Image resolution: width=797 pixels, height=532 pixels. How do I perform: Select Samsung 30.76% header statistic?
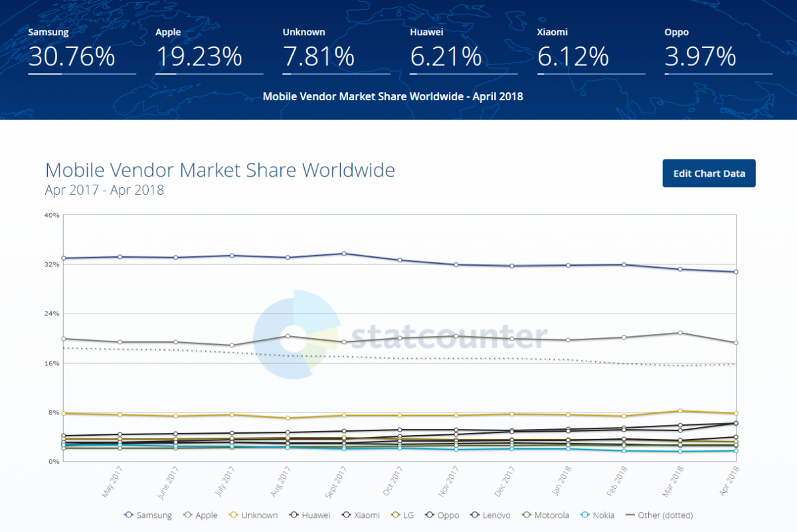pyautogui.click(x=82, y=50)
